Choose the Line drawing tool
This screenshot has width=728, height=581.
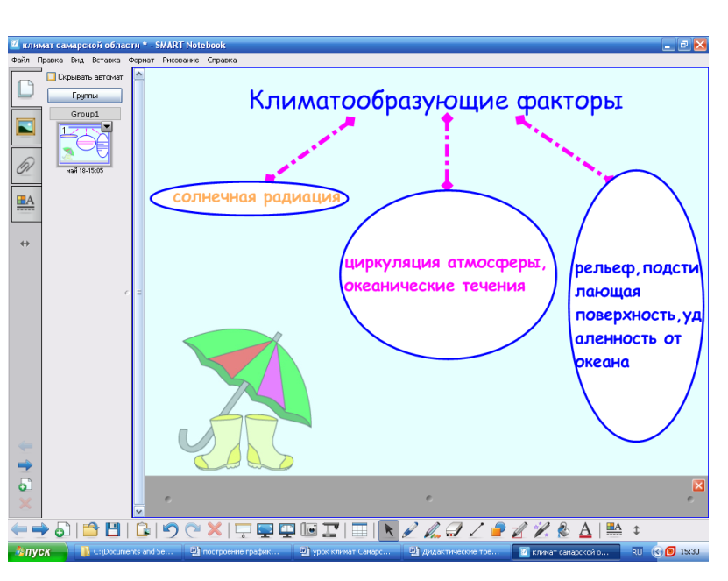tap(476, 529)
